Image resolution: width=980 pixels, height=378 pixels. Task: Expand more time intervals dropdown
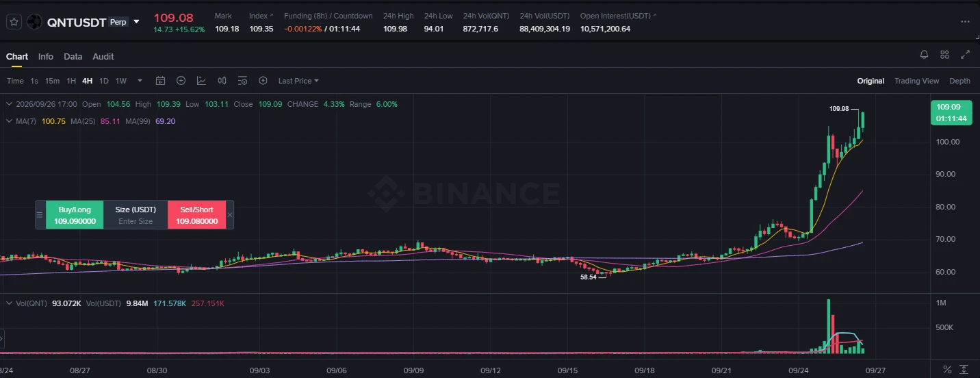tap(140, 81)
